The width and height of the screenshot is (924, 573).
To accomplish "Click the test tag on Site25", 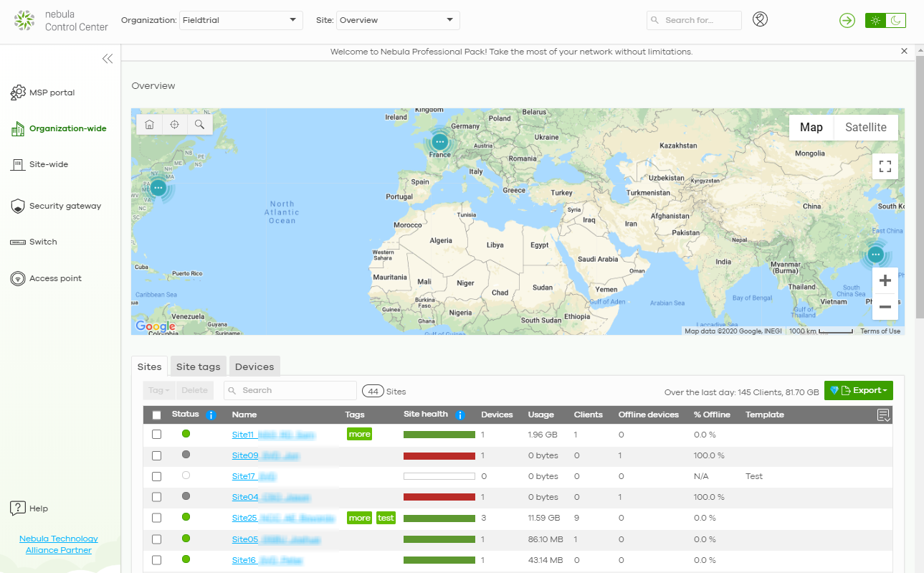I will click(386, 518).
